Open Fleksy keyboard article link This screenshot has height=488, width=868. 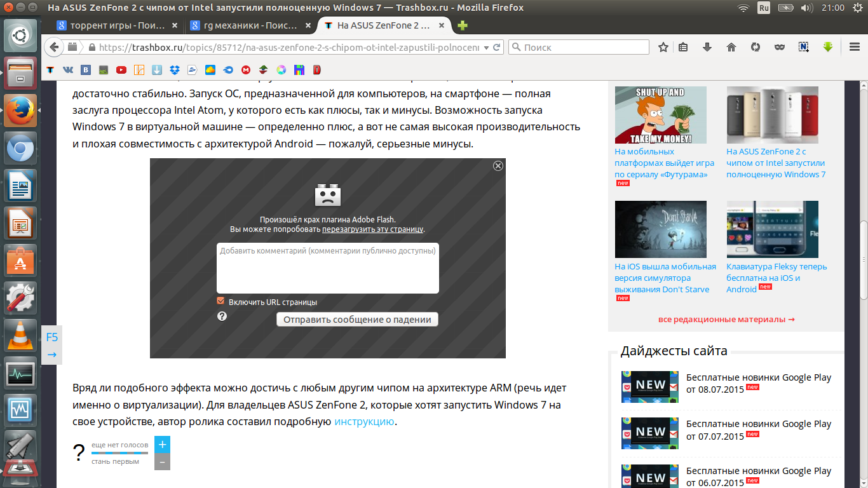pyautogui.click(x=776, y=278)
